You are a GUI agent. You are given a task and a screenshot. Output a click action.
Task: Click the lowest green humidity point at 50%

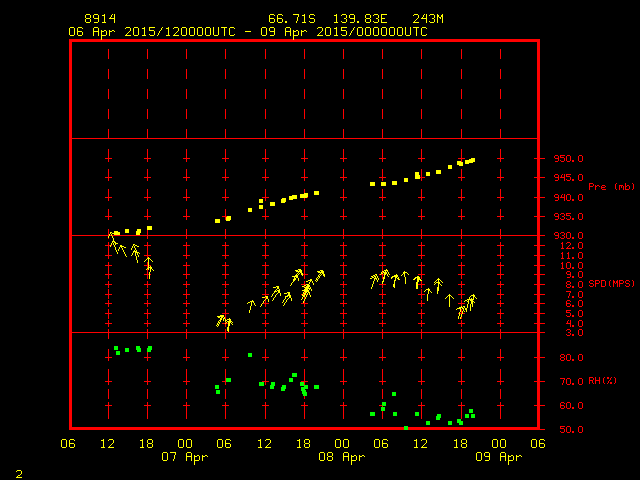tap(405, 428)
